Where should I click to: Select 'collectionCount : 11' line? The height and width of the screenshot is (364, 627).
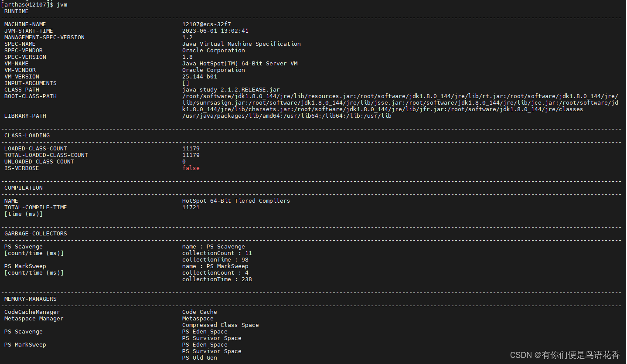(x=217, y=253)
